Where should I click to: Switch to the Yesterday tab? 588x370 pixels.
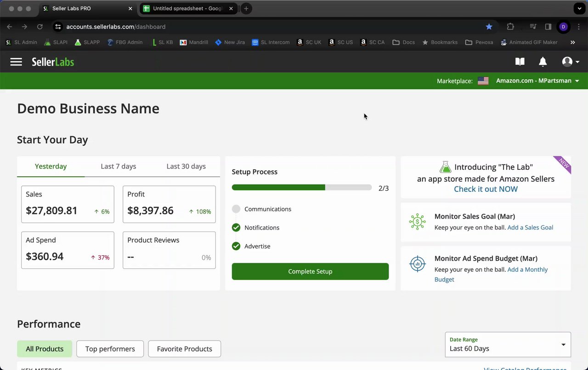(x=51, y=166)
